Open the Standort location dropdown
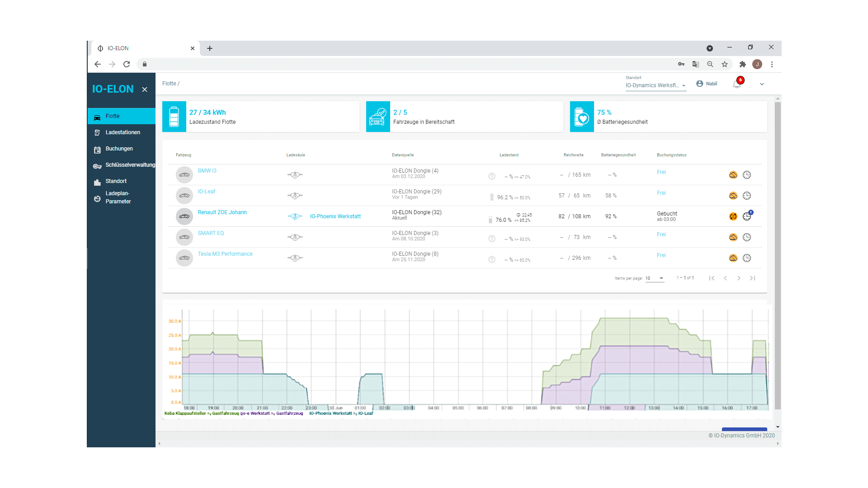 (x=656, y=85)
